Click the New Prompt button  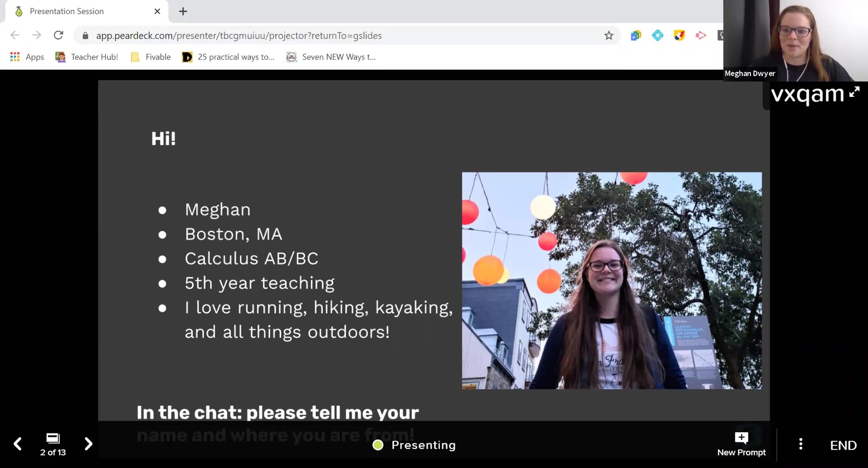pyautogui.click(x=741, y=444)
